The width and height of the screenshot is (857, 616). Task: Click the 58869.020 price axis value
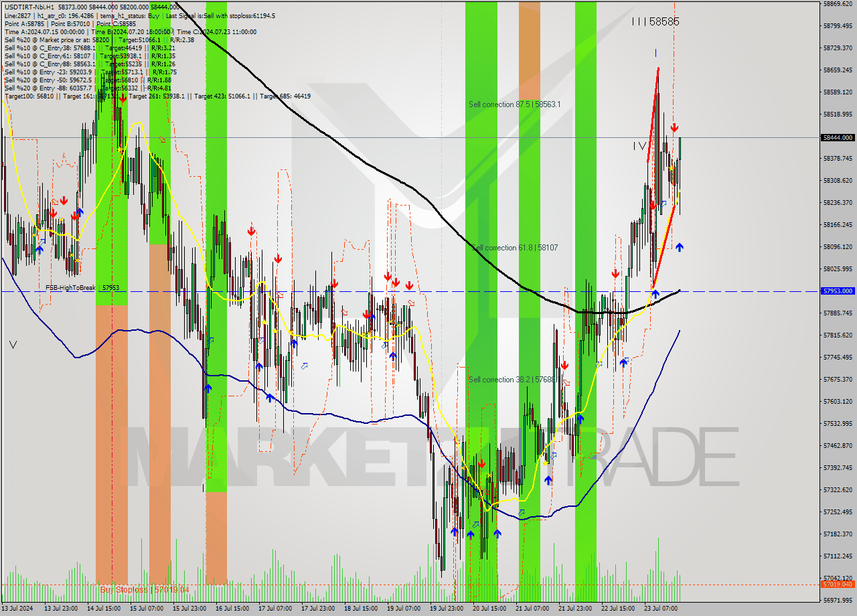(x=838, y=3)
